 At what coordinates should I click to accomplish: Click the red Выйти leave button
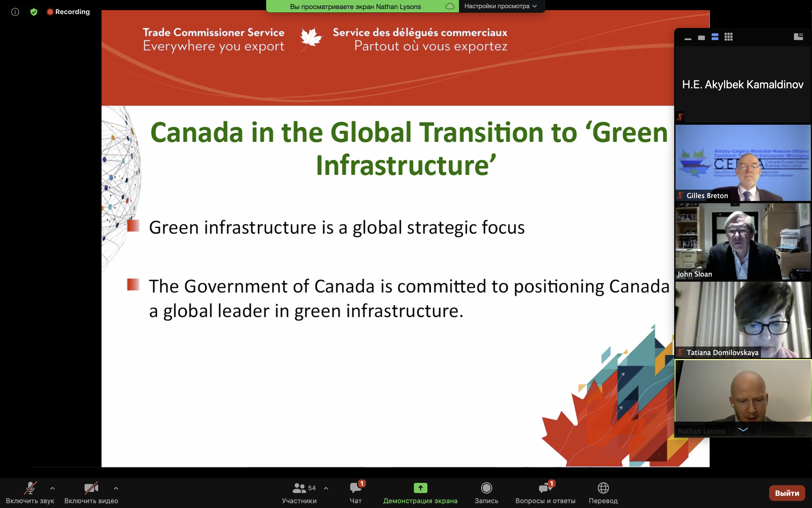[787, 493]
